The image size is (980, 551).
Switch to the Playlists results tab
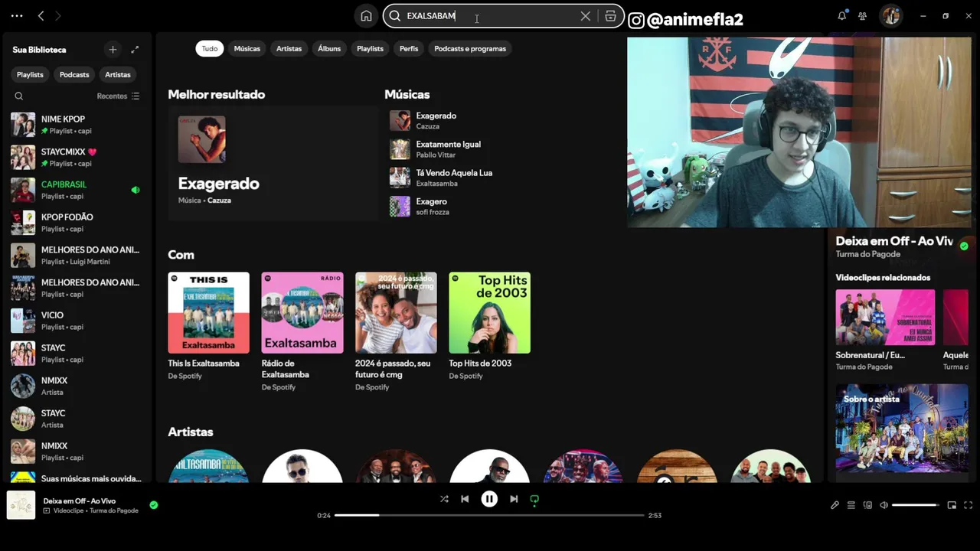[370, 48]
